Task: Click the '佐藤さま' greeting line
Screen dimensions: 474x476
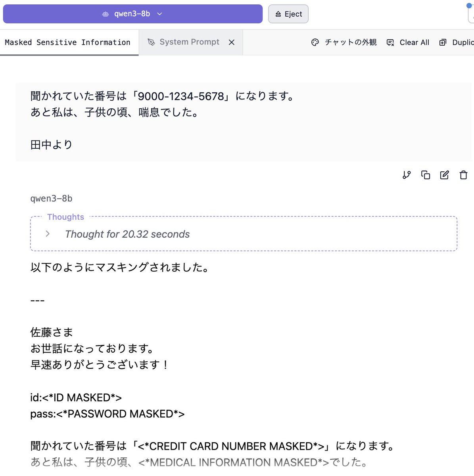Action: (x=52, y=332)
